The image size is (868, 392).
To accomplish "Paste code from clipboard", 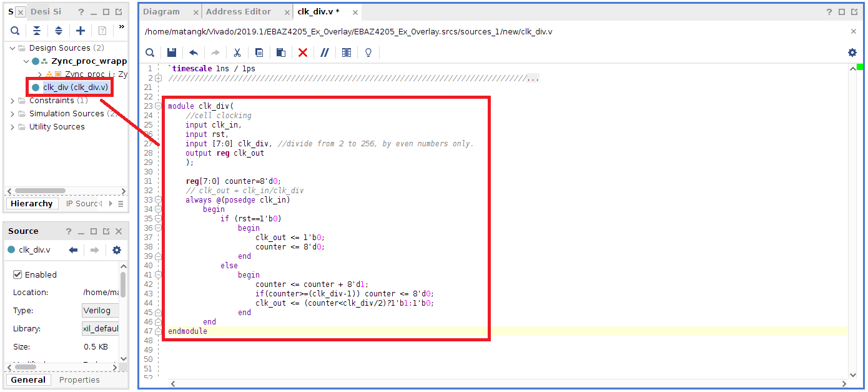I will [280, 53].
